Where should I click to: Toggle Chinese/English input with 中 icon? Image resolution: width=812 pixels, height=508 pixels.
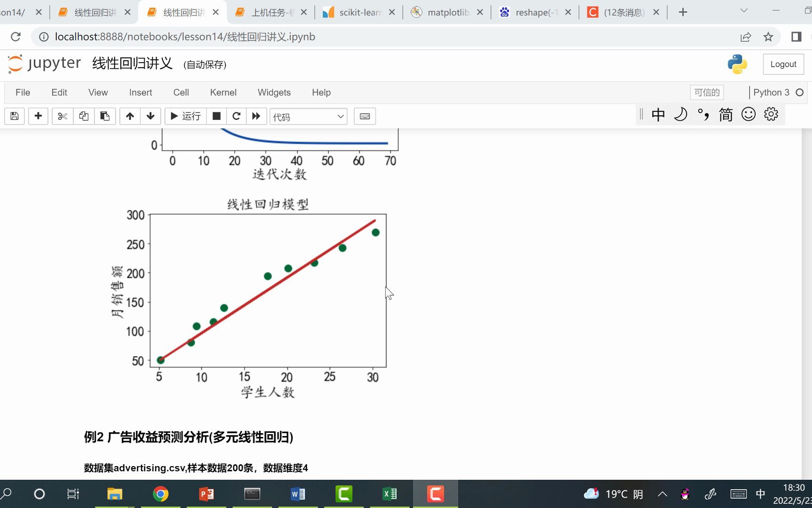coord(658,114)
